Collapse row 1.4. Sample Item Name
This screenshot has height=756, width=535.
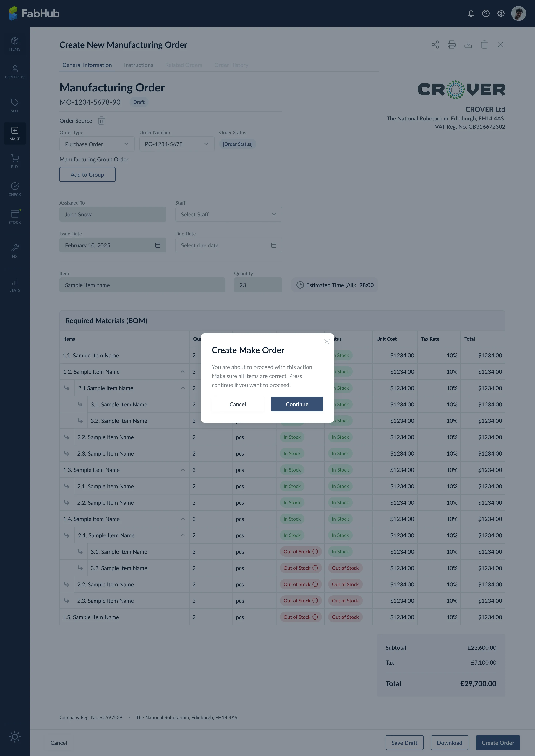point(182,519)
